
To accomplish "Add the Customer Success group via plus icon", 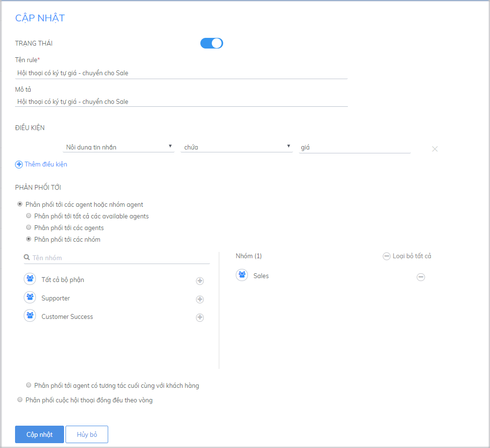I will click(199, 318).
